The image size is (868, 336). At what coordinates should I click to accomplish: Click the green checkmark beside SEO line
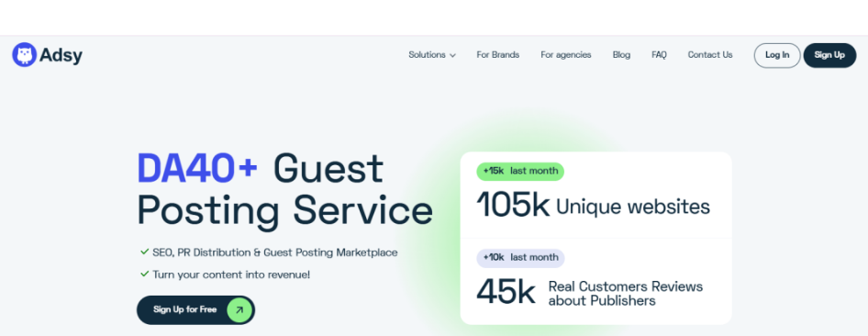(x=144, y=252)
